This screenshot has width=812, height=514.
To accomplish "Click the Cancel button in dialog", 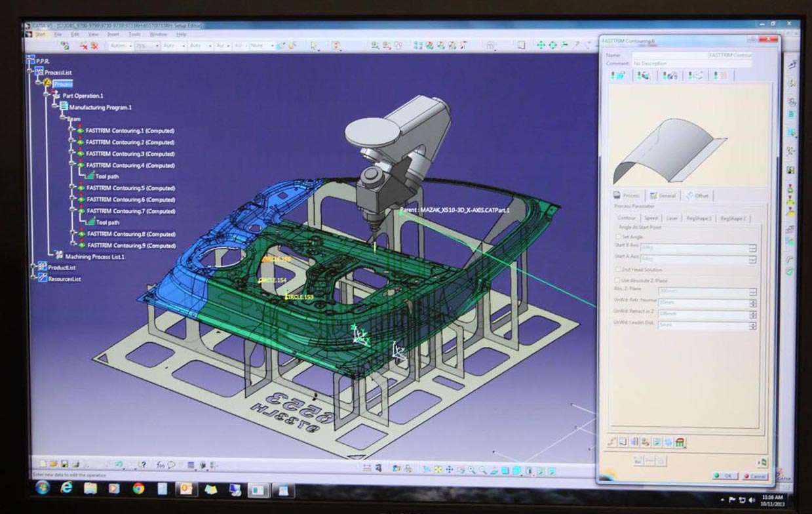I will click(x=755, y=476).
